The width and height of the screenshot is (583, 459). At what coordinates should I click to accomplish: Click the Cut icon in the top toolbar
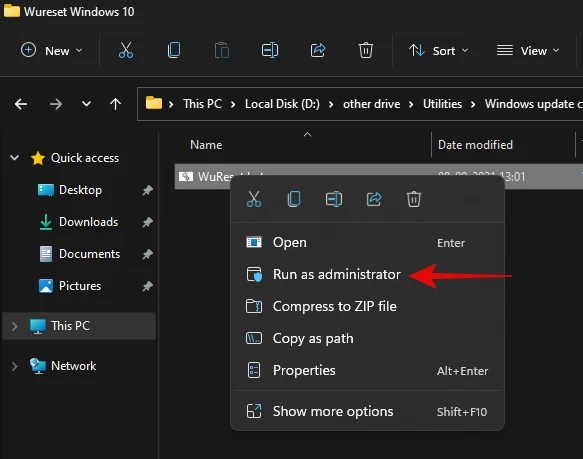[126, 50]
